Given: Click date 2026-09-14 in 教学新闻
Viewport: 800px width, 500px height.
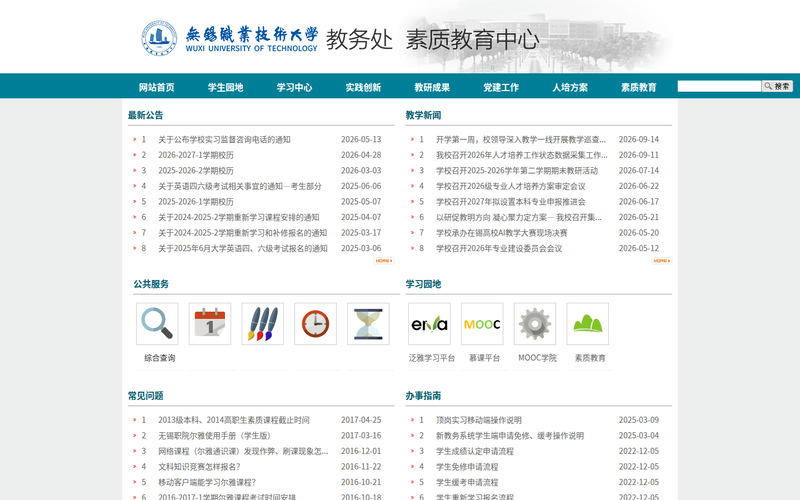Looking at the screenshot, I should pyautogui.click(x=639, y=139).
